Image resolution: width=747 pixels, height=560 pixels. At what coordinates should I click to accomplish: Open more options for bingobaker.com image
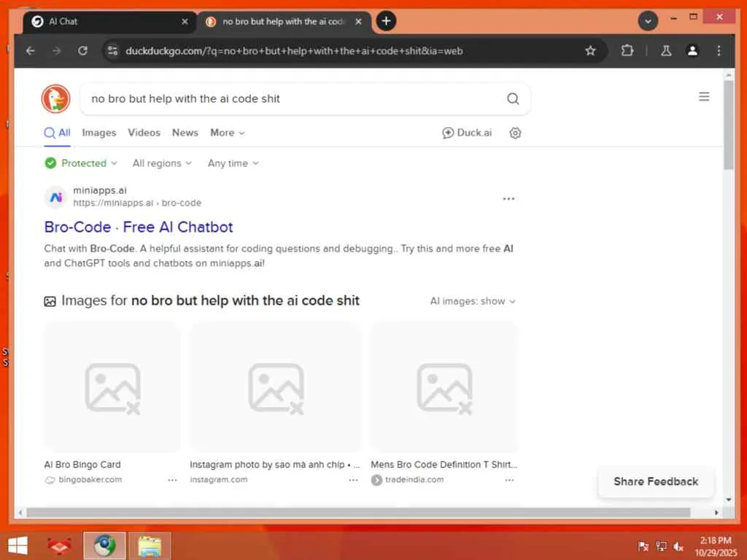(x=172, y=480)
